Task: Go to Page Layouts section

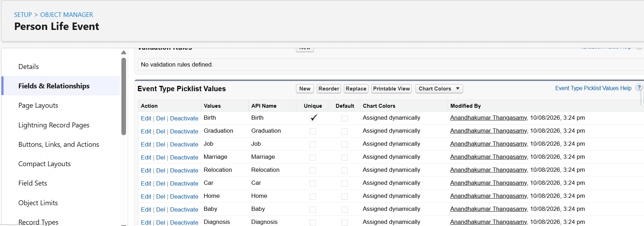Action: (x=38, y=105)
